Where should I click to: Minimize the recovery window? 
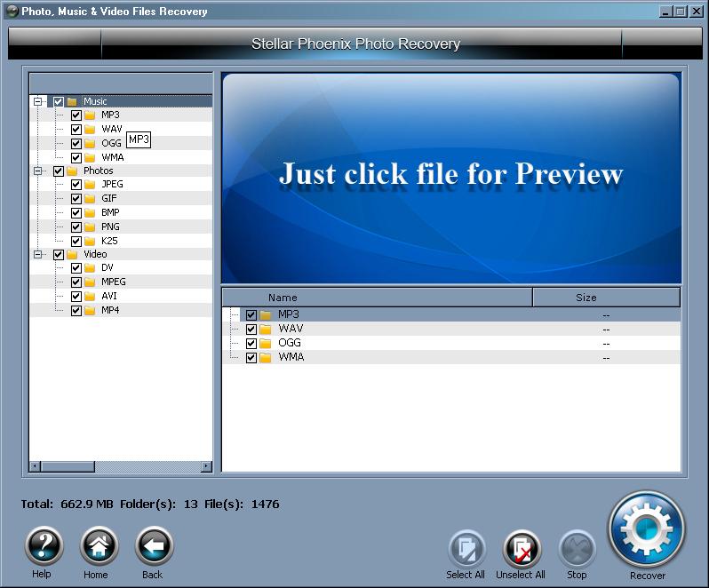click(665, 12)
